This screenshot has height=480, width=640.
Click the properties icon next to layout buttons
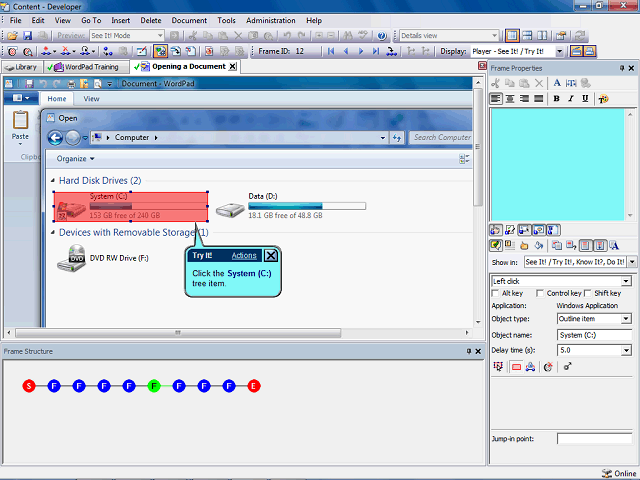pos(561,36)
